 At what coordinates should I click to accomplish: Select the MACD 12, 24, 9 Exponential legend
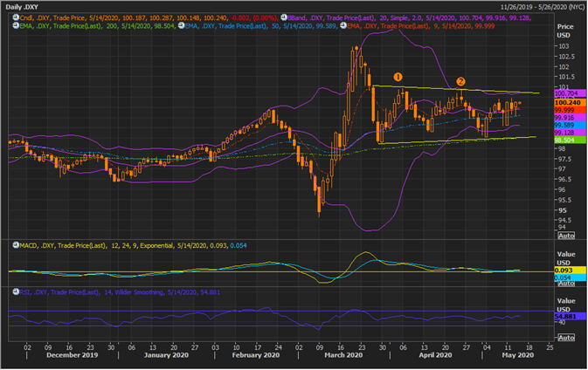click(133, 246)
